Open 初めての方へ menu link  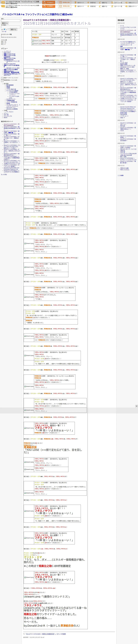pos(7,53)
